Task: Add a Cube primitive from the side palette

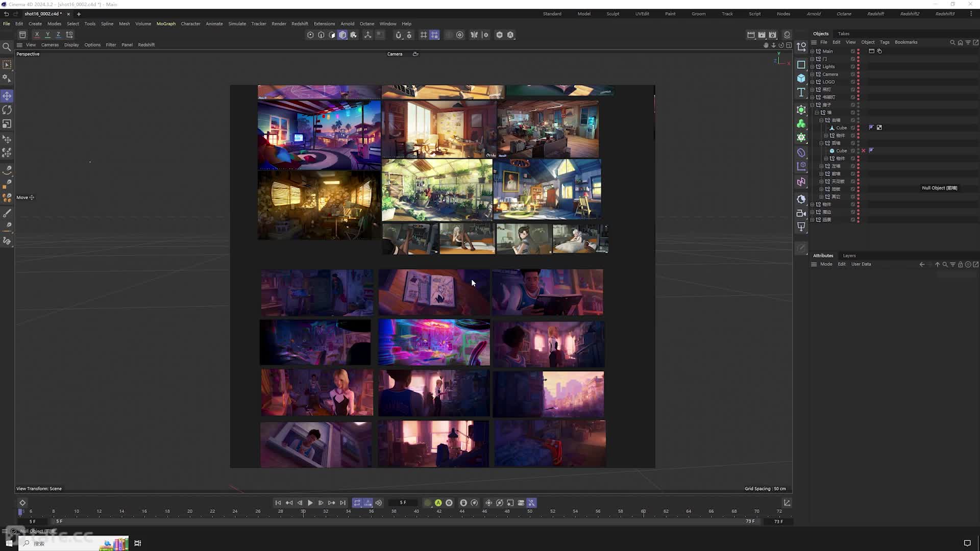Action: point(801,78)
